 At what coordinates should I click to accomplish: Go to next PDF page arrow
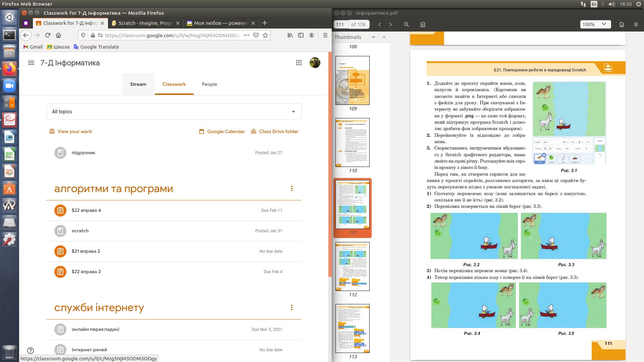pos(390,24)
